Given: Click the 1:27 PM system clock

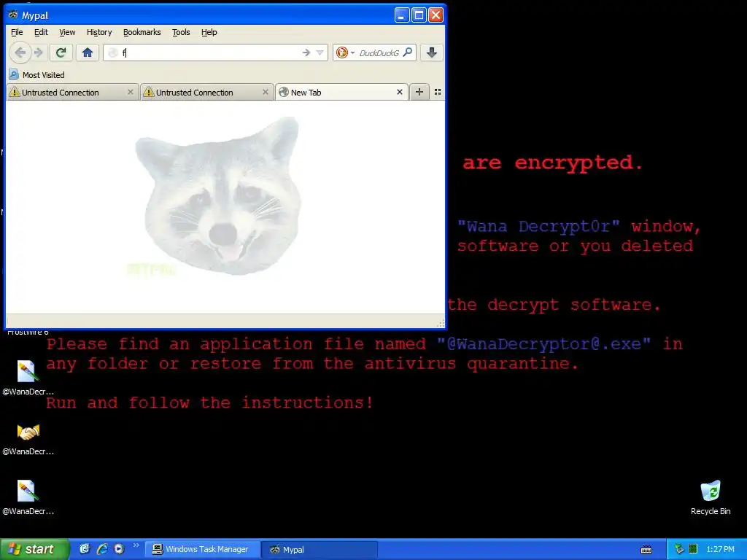Looking at the screenshot, I should (720, 550).
